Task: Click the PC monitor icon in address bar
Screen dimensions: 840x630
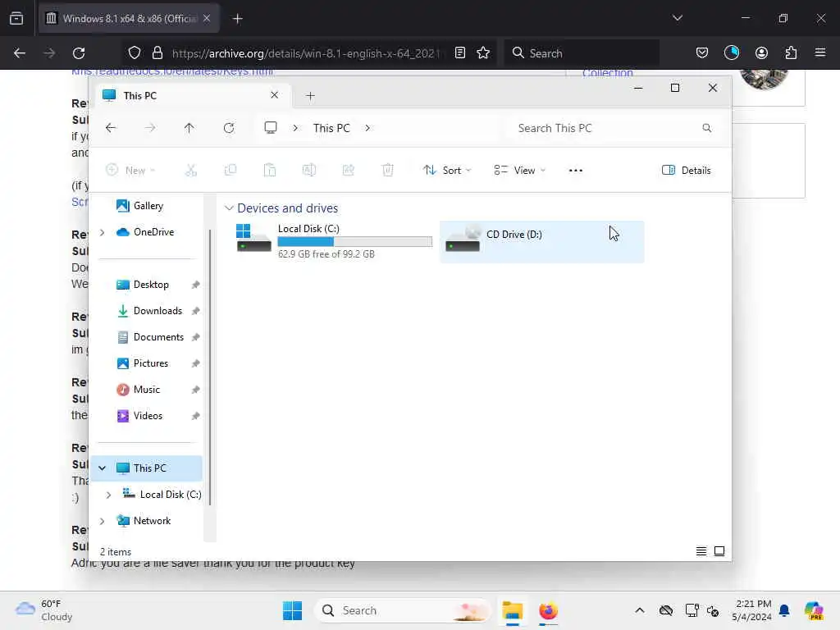Action: tap(271, 128)
